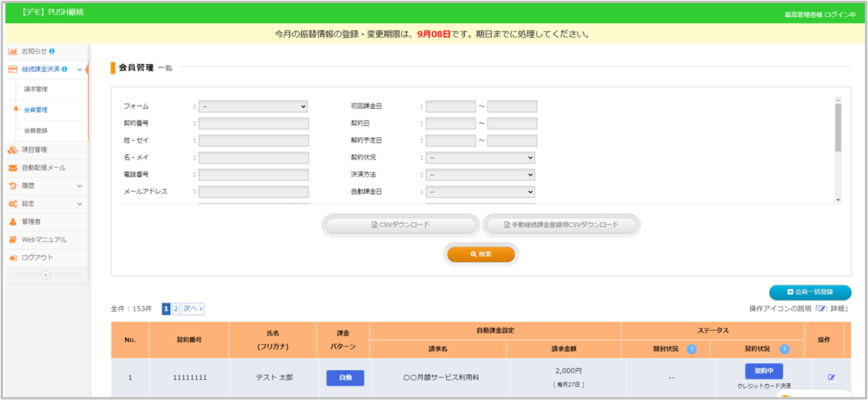868x400 pixels.
Task: Go to the 次へ pagination link
Action: pyautogui.click(x=193, y=309)
